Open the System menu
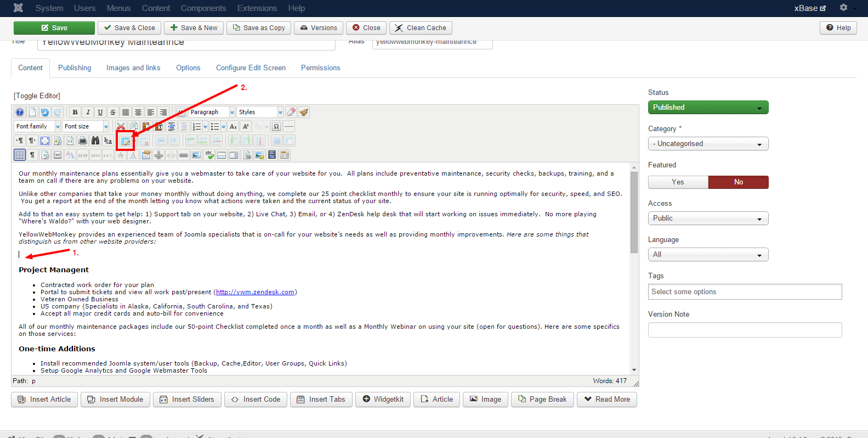868x438 pixels. pyautogui.click(x=49, y=8)
